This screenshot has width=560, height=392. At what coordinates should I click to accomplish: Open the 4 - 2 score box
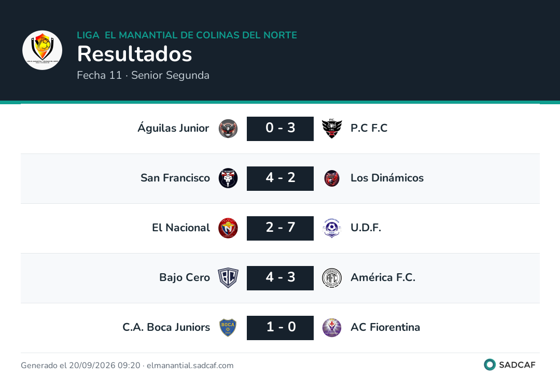pyautogui.click(x=281, y=178)
